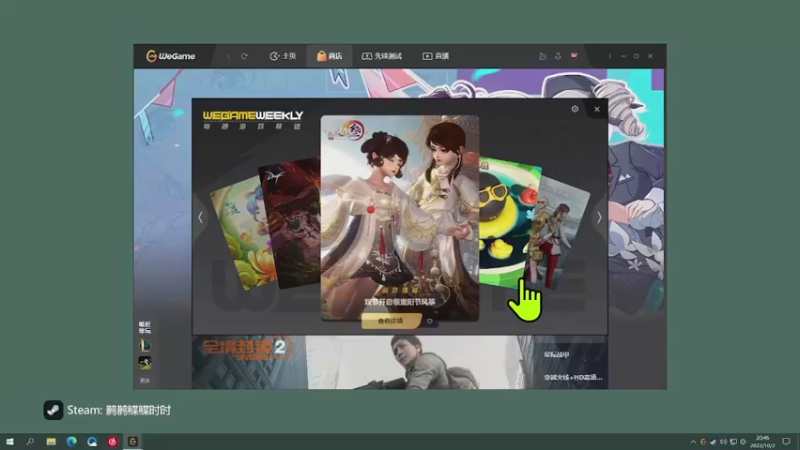Refresh the page with the reload icon

click(244, 56)
